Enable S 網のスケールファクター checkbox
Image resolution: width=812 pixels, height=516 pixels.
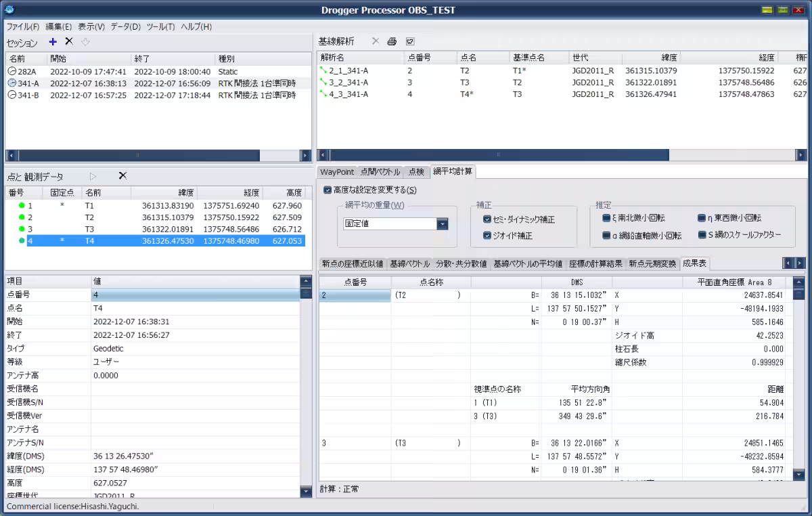coord(702,235)
